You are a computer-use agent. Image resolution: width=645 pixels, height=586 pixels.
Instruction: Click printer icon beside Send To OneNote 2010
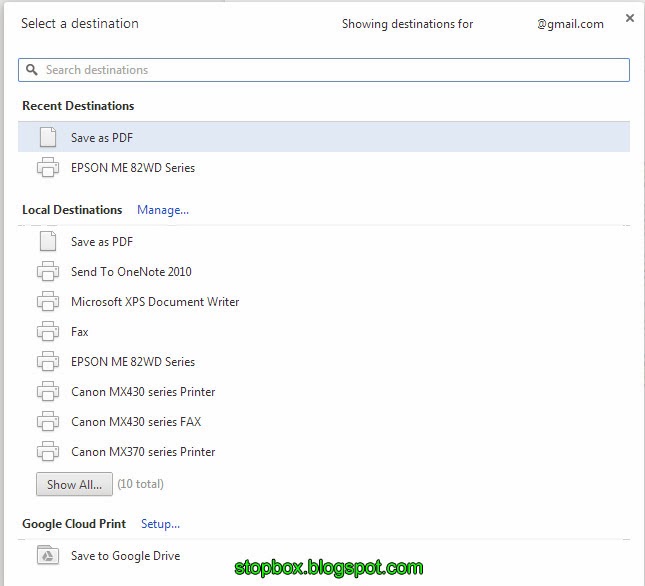pyautogui.click(x=48, y=271)
